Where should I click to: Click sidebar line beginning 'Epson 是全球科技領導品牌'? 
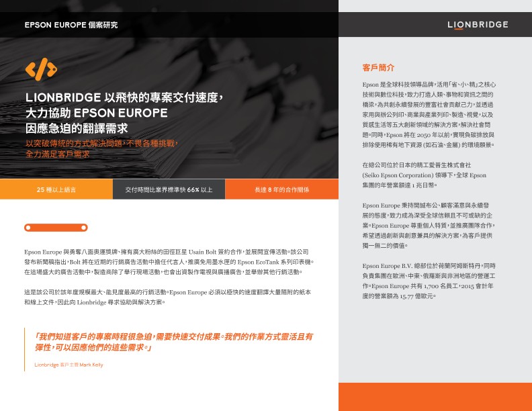429,85
